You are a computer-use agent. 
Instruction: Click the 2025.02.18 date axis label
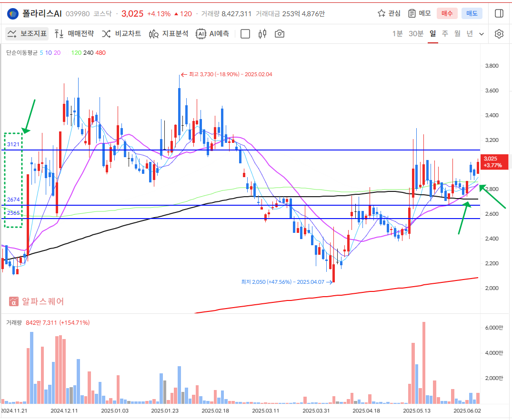coord(215,411)
